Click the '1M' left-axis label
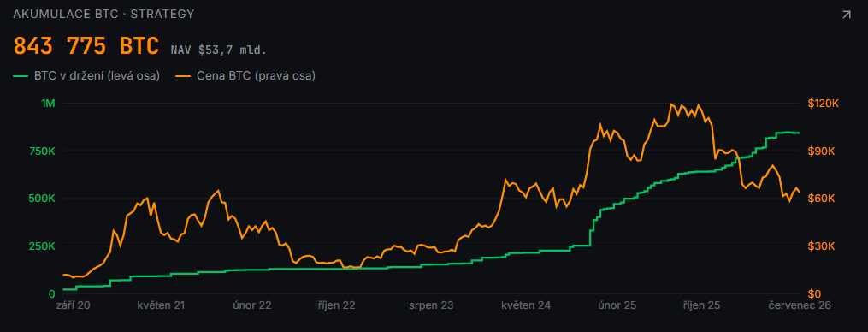 click(48, 104)
